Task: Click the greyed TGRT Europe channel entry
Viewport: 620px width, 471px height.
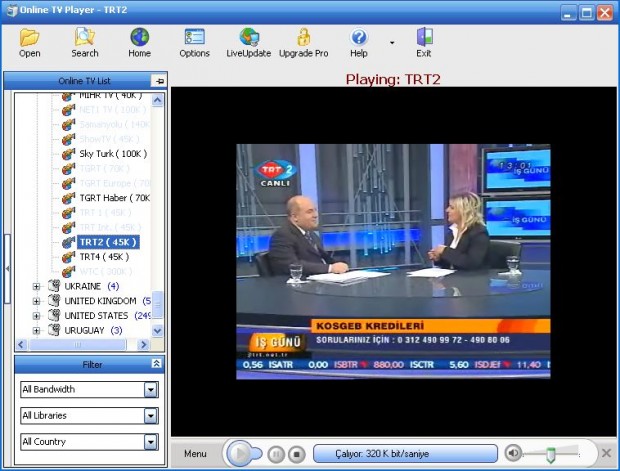Action: (x=115, y=183)
